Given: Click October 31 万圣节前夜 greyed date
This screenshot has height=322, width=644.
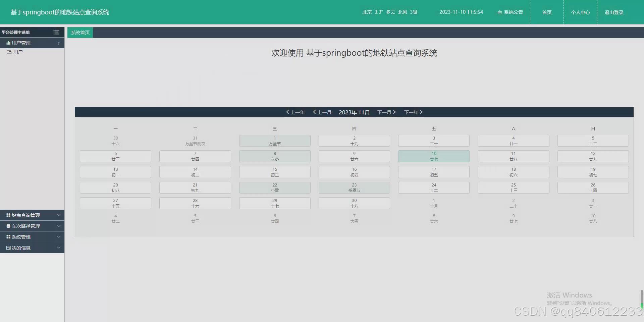Looking at the screenshot, I should coord(195,141).
